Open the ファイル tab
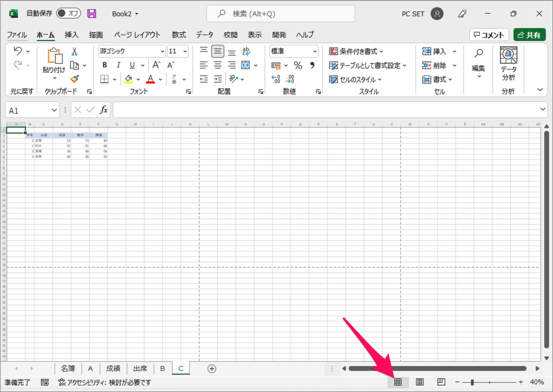Image resolution: width=553 pixels, height=392 pixels. (x=17, y=35)
